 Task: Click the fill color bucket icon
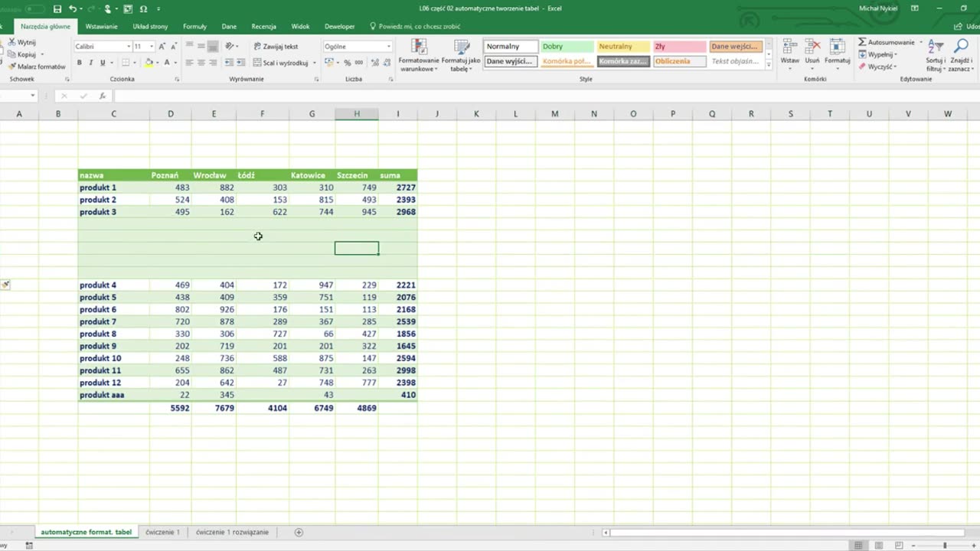pyautogui.click(x=149, y=63)
